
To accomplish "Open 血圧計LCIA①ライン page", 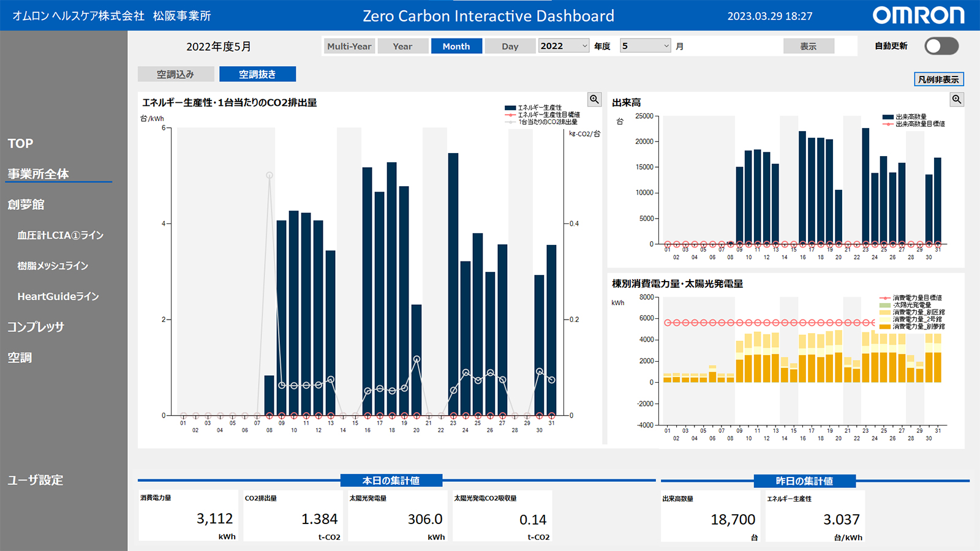I will click(60, 235).
